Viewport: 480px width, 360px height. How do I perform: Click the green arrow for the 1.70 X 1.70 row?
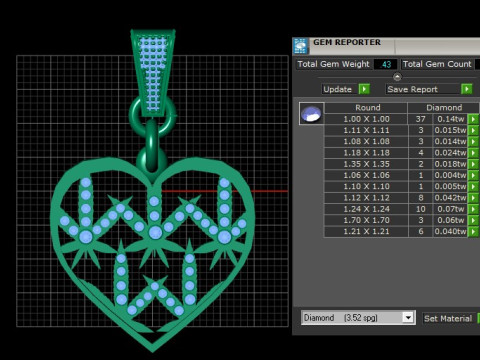[473, 220]
